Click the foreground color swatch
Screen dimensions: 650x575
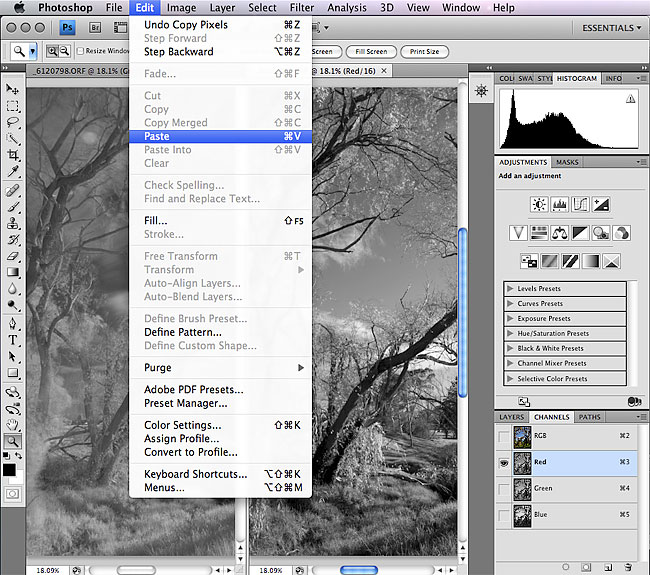(9, 469)
